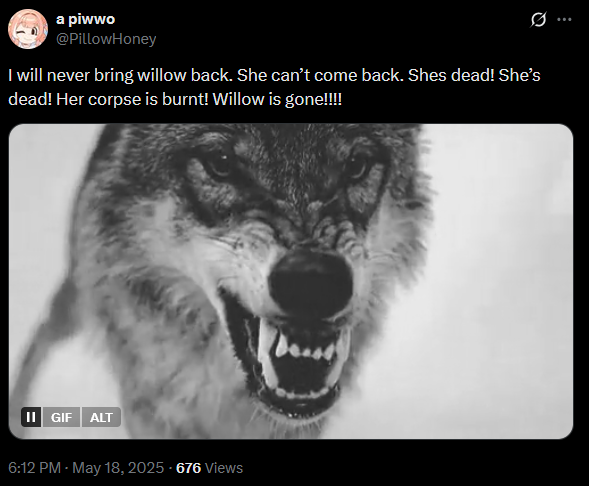Click the display name a piwwo
The width and height of the screenshot is (589, 486).
(85, 19)
